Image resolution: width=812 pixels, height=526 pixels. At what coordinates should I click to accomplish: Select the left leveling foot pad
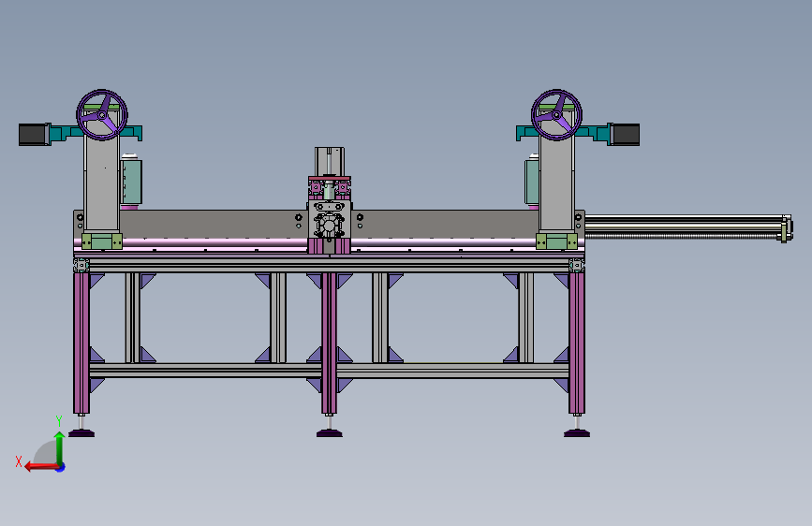pos(81,432)
